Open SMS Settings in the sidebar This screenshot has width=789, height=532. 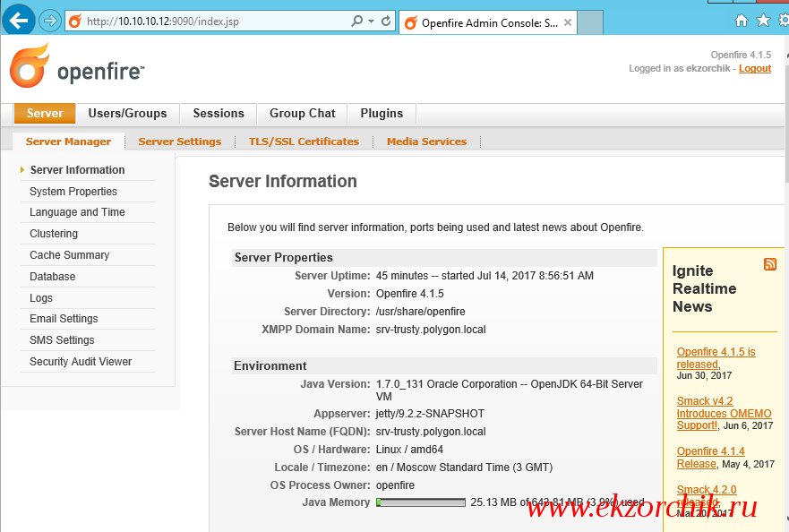(62, 340)
